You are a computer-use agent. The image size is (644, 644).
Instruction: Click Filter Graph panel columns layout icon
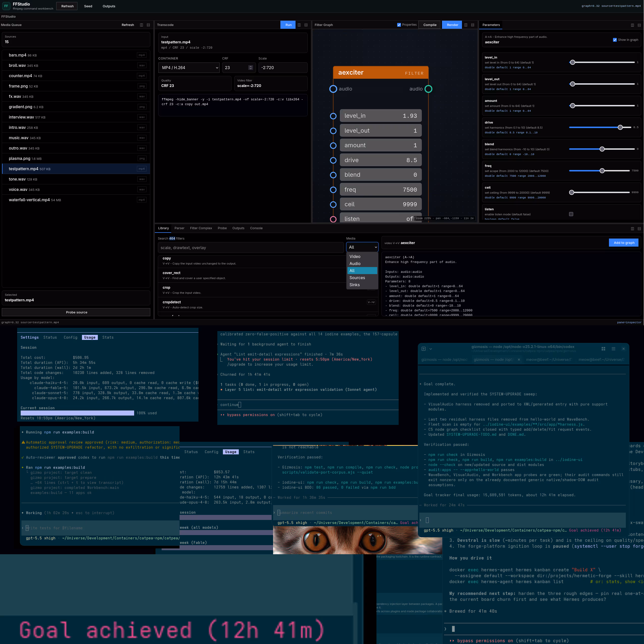pos(466,25)
